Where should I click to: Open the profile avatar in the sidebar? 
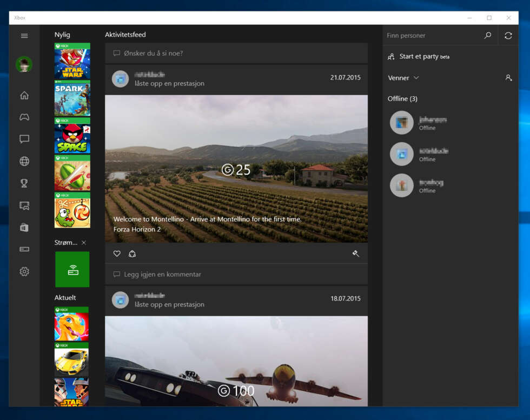[x=24, y=64]
